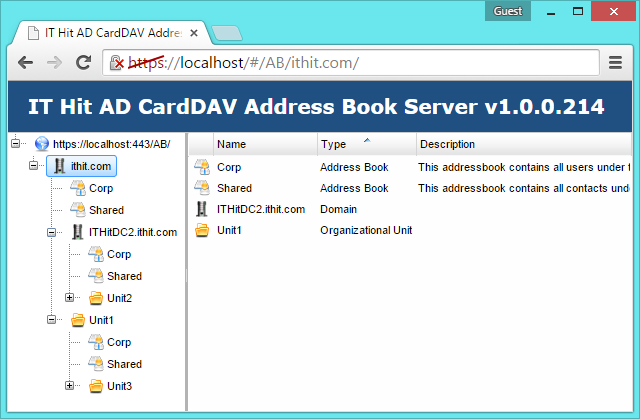640x419 pixels.
Task: Click the browser forward arrow
Action: 54,62
